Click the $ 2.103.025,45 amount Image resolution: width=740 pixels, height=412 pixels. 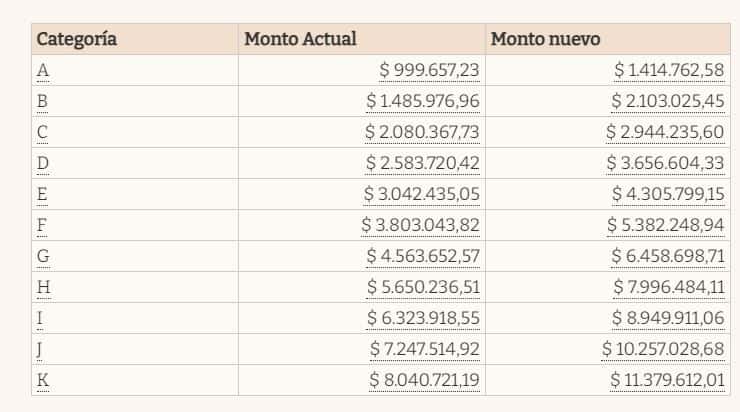pyautogui.click(x=666, y=101)
